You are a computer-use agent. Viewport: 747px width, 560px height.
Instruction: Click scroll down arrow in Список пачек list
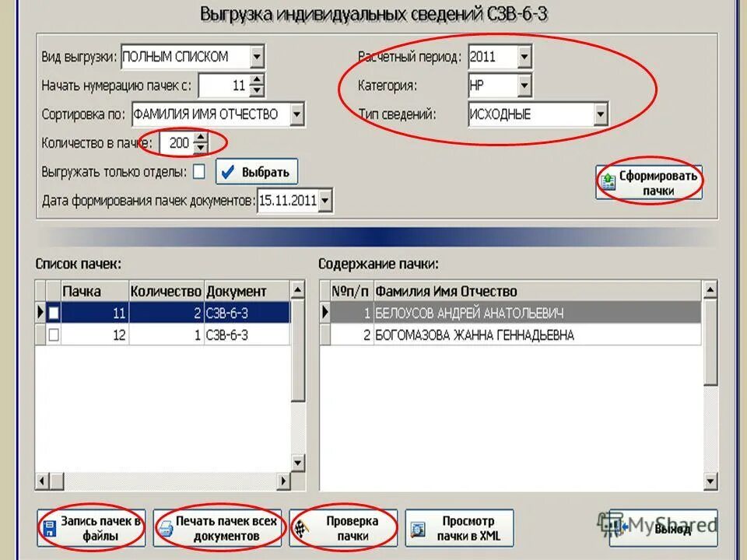pos(298,462)
